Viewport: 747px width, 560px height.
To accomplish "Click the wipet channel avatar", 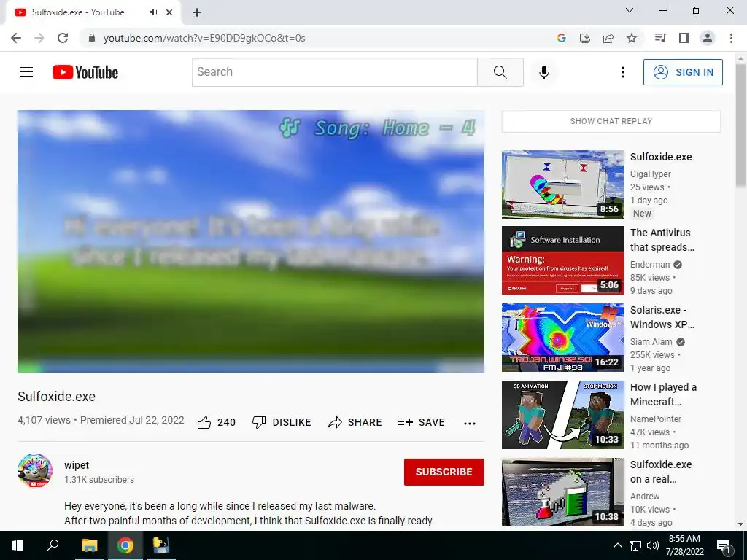I will click(x=35, y=470).
